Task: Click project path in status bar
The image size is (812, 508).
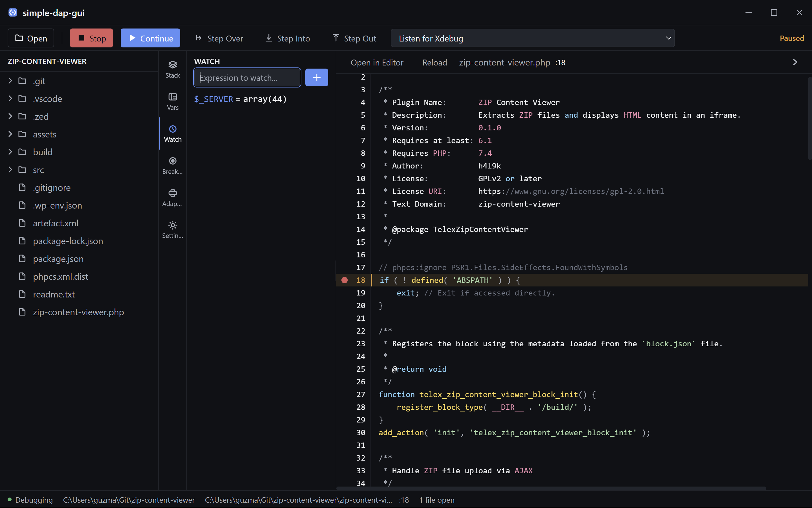Action: 129,500
